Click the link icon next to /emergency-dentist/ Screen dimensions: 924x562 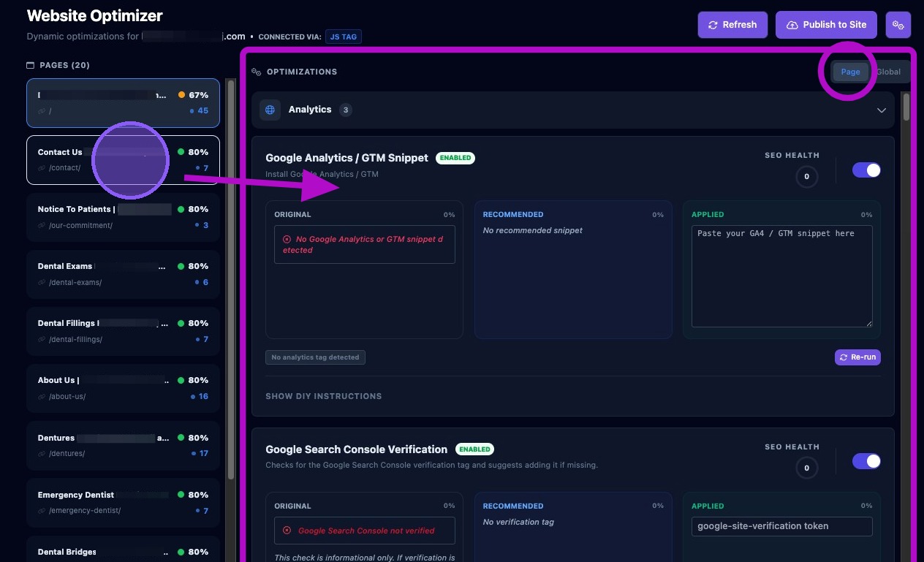coord(42,510)
